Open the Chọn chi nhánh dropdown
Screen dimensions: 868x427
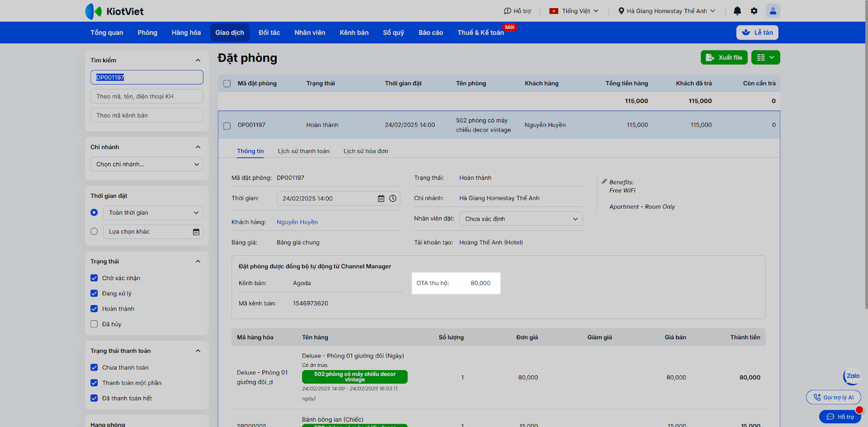point(146,164)
